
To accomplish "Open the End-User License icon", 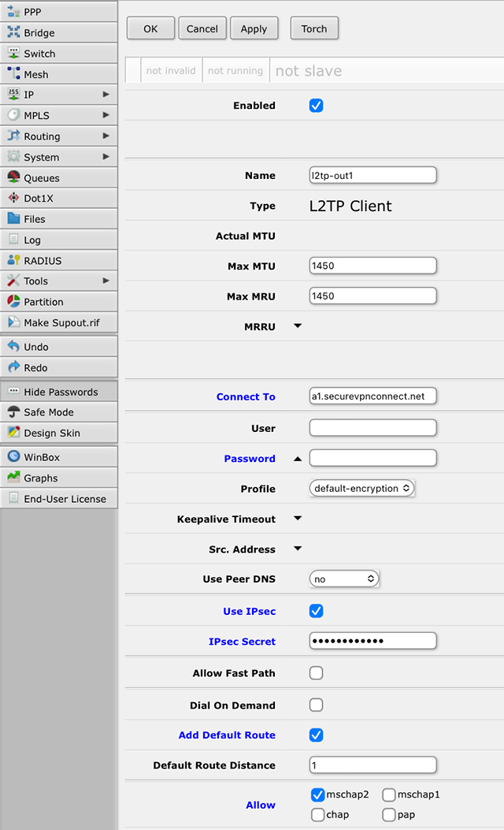I will tap(13, 498).
